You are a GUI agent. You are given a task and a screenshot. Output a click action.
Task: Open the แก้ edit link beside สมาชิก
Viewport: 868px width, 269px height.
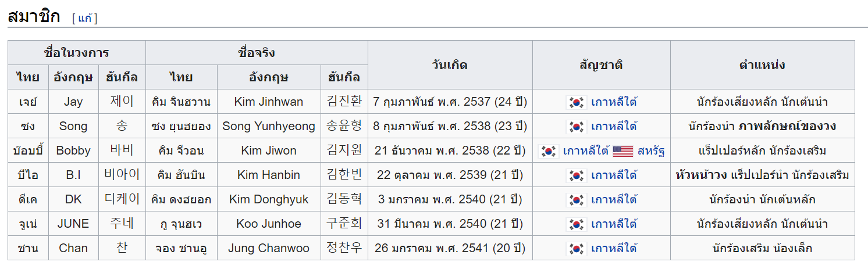[85, 18]
